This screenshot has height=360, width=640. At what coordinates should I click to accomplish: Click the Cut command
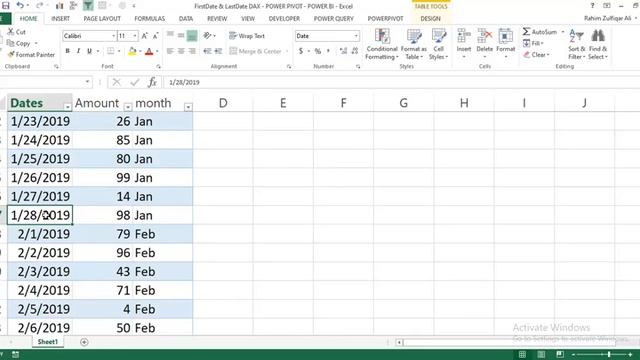coord(17,32)
